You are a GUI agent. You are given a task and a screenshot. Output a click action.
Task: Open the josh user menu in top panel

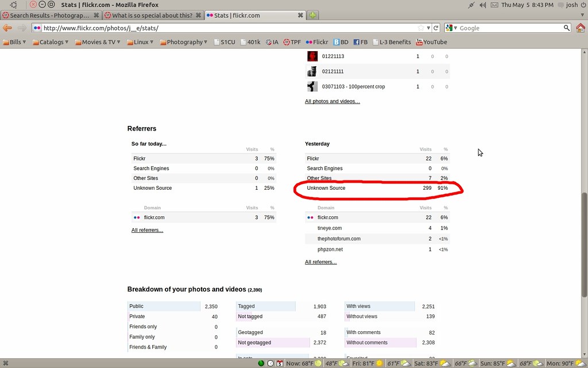click(568, 5)
